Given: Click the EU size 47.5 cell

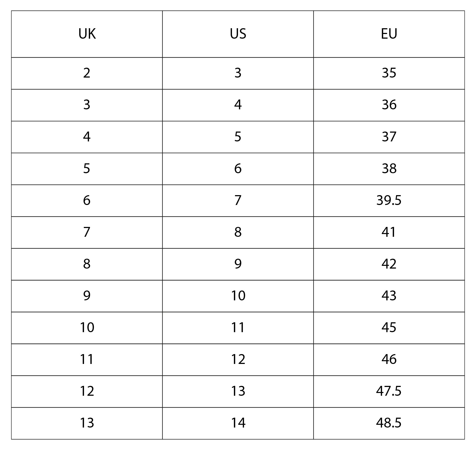Looking at the screenshot, I should tap(389, 391).
